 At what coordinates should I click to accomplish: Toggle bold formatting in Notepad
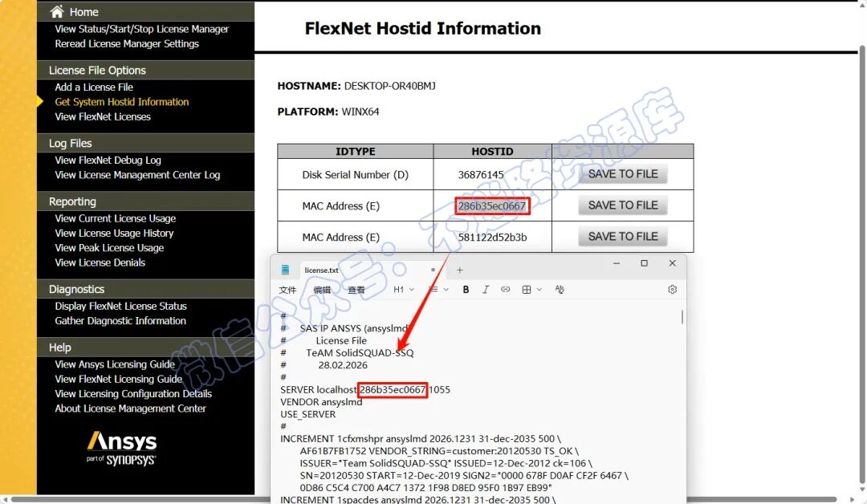pos(466,290)
